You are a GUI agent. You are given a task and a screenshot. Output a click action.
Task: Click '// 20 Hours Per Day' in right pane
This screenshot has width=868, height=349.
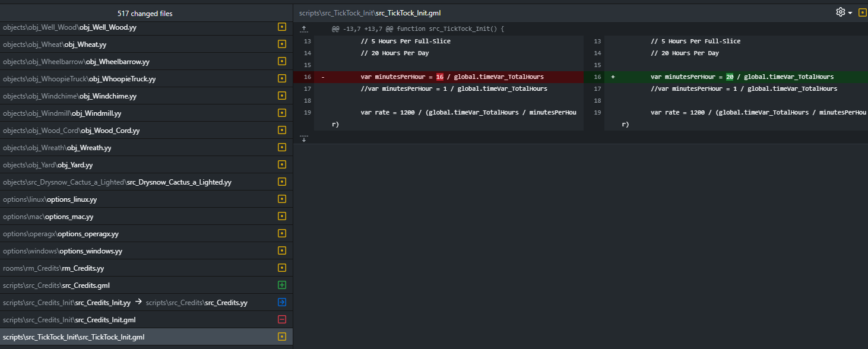pos(685,53)
